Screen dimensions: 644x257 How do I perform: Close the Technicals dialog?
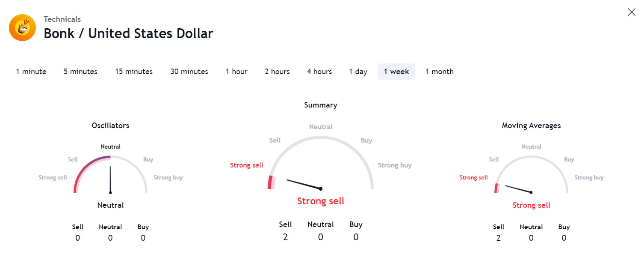pos(631,12)
